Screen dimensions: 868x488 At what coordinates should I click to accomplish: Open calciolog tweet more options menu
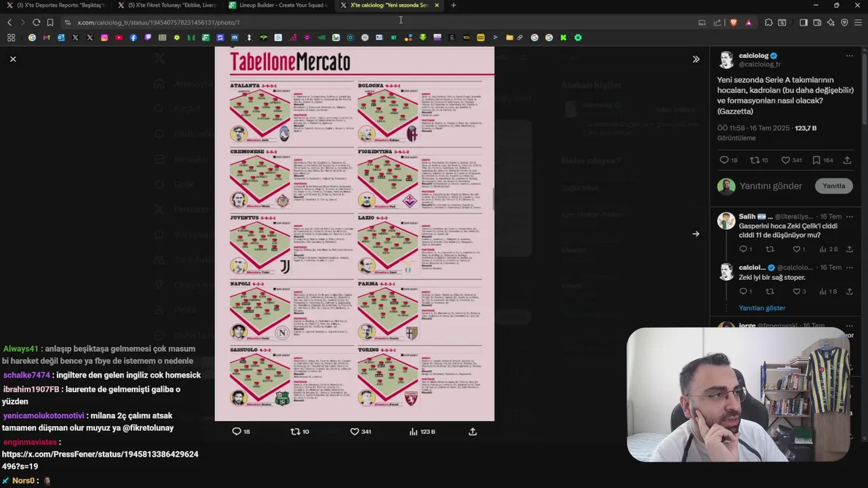click(849, 56)
